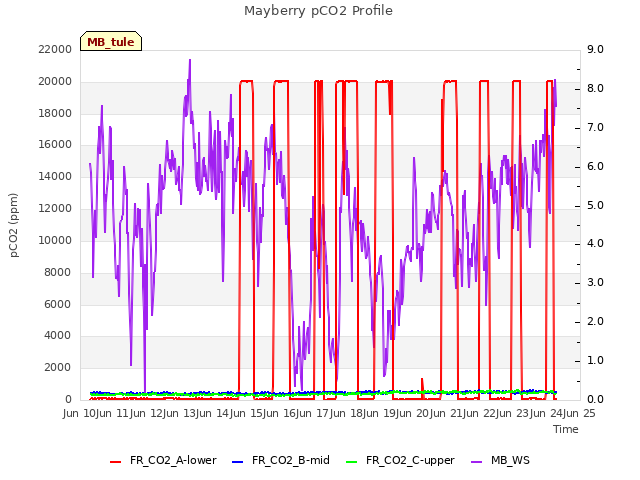This screenshot has height=480, width=640.
Task: Click the 9.0 right-axis tick label
Action: pyautogui.click(x=595, y=49)
